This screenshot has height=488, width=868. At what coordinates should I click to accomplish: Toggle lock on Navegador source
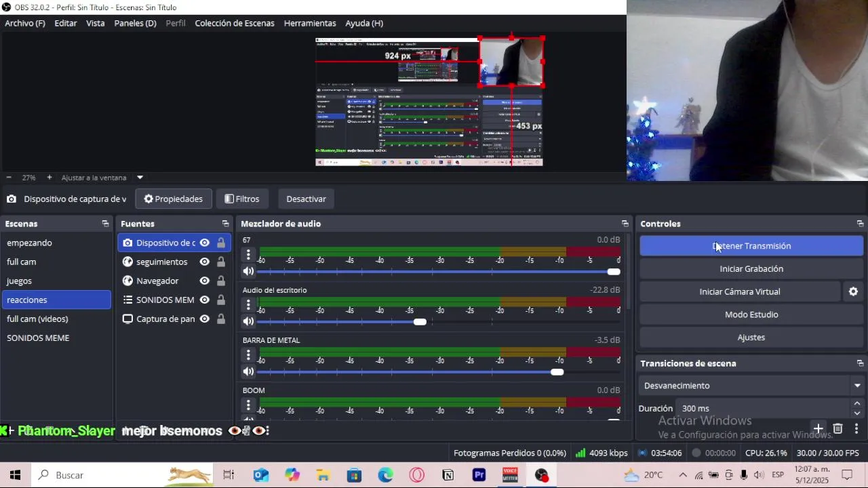click(221, 281)
